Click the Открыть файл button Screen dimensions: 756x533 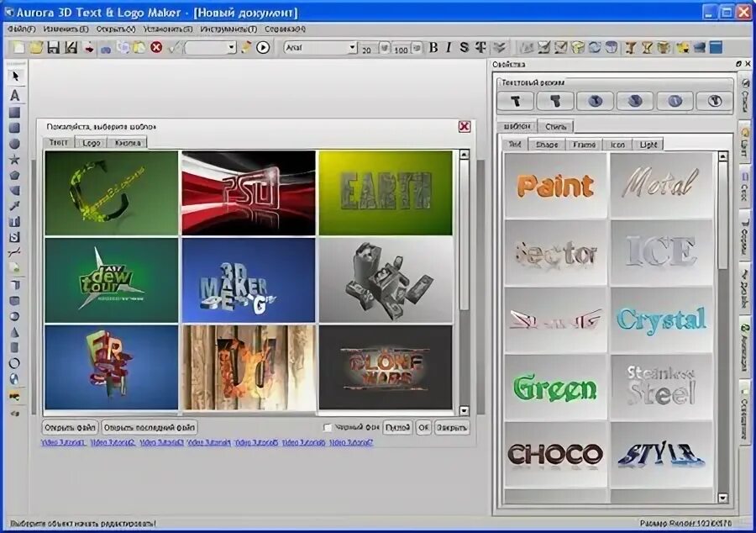pyautogui.click(x=70, y=427)
